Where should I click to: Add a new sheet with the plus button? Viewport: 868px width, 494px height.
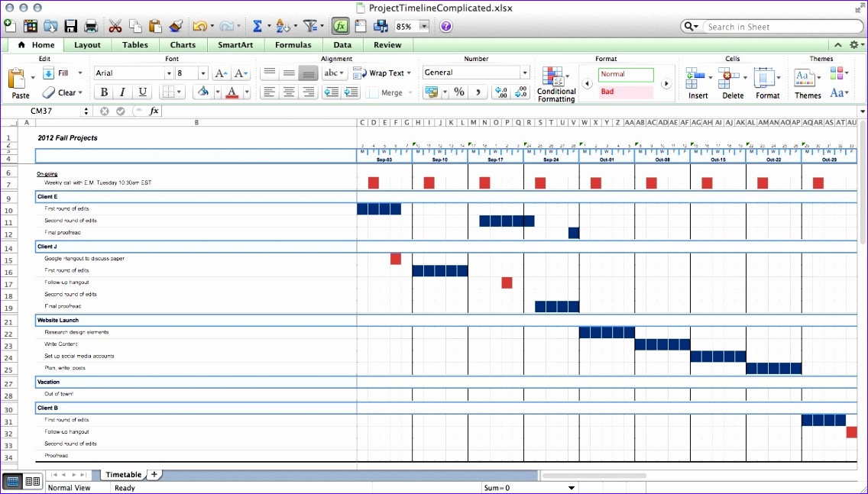pyautogui.click(x=153, y=474)
